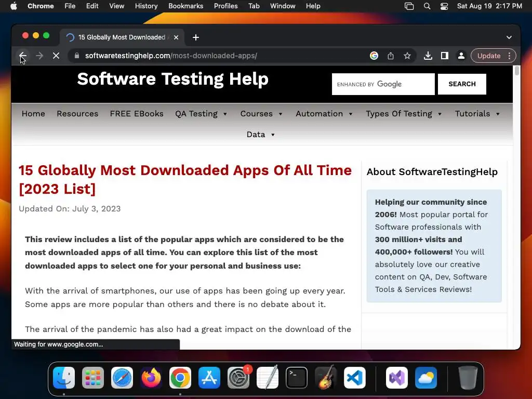Open a new tab with plus button
The image size is (532, 399).
tap(196, 37)
